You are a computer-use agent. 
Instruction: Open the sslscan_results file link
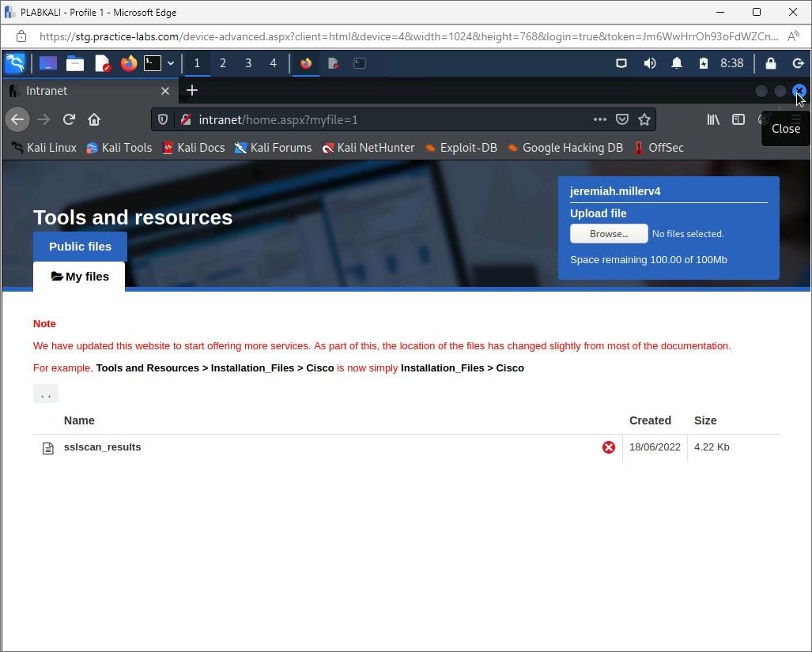click(x=102, y=447)
